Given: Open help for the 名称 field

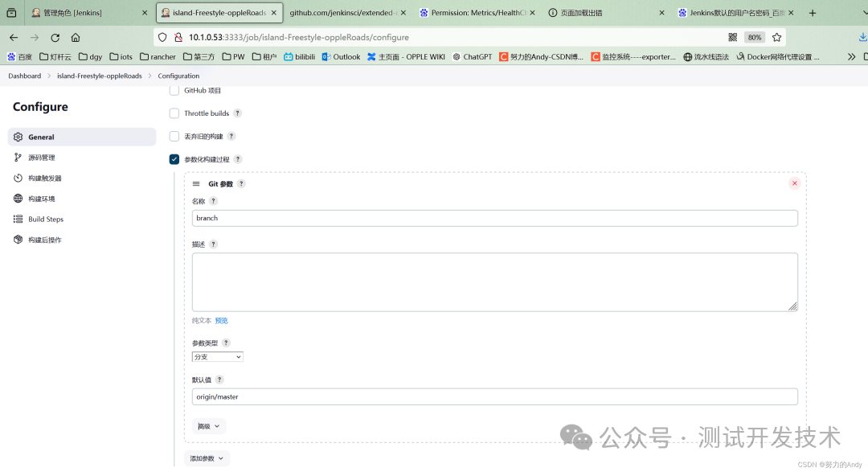Looking at the screenshot, I should (213, 201).
